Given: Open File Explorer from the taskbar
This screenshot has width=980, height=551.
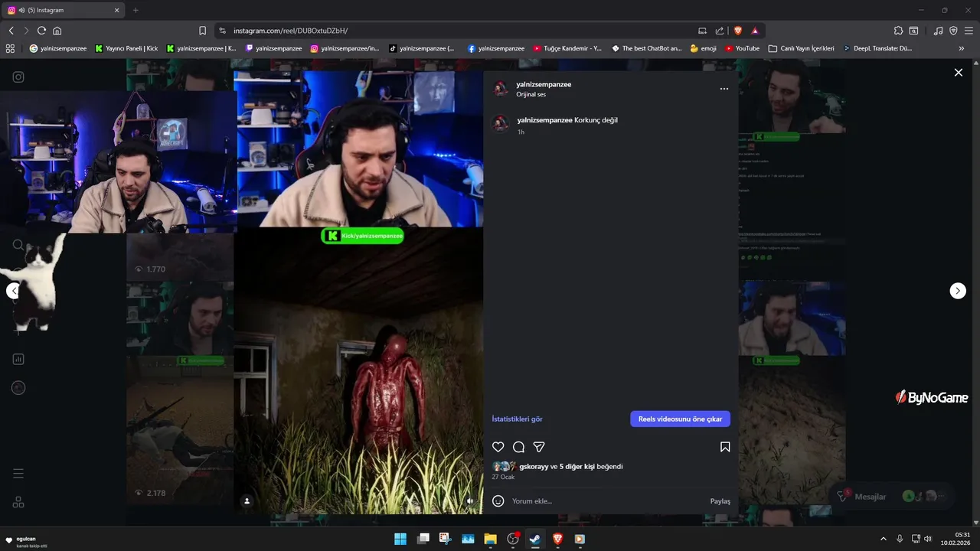Looking at the screenshot, I should click(490, 539).
